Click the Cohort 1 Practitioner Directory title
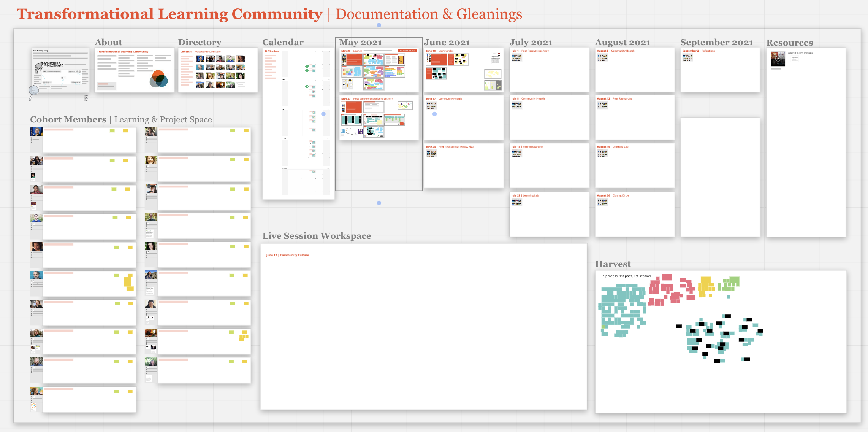This screenshot has height=432, width=868. pos(200,52)
